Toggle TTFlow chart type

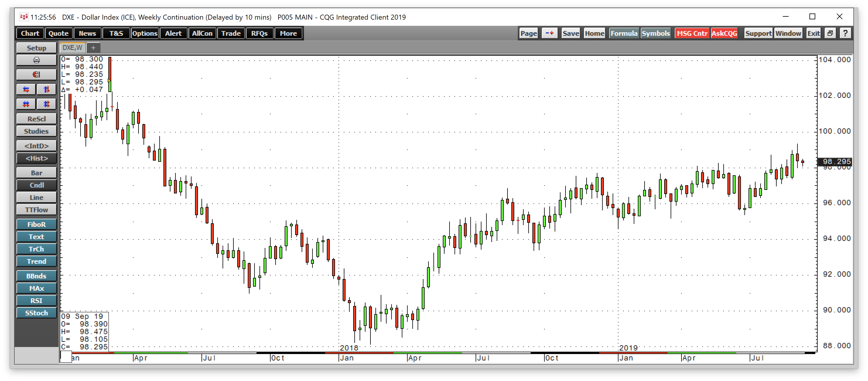(x=36, y=210)
